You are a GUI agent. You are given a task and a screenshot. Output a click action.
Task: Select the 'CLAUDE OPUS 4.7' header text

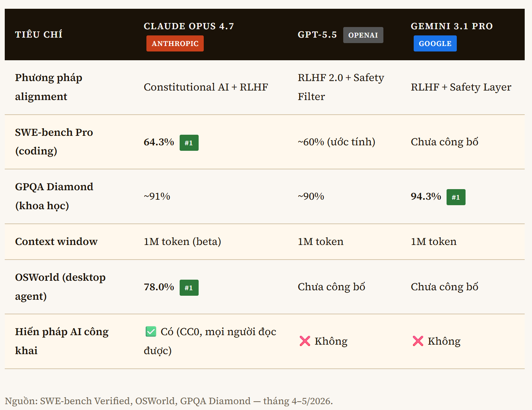click(189, 26)
